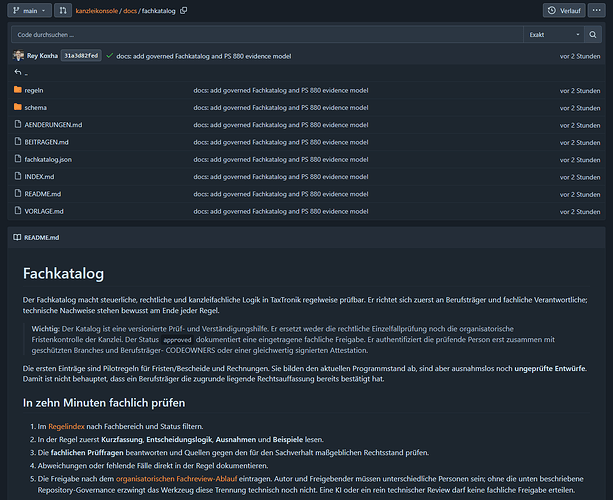This screenshot has width=613, height=500.
Task: Open BEITRAGEN.md file
Action: point(47,142)
